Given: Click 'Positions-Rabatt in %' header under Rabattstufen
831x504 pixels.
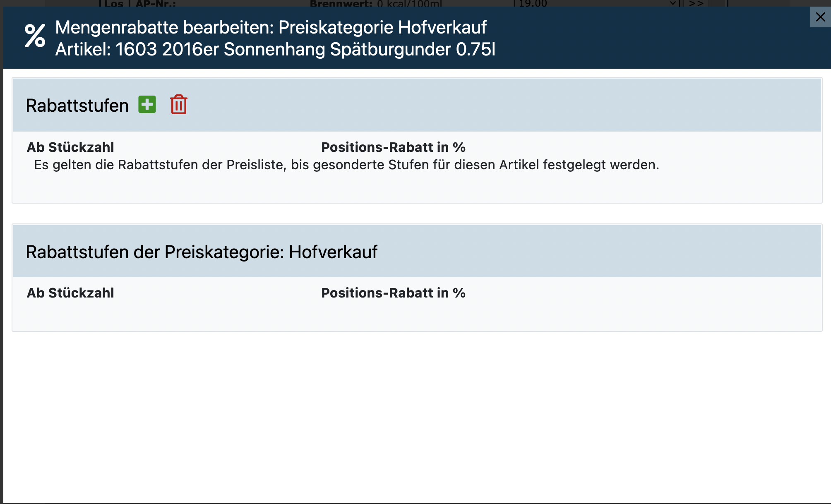Looking at the screenshot, I should tap(393, 147).
